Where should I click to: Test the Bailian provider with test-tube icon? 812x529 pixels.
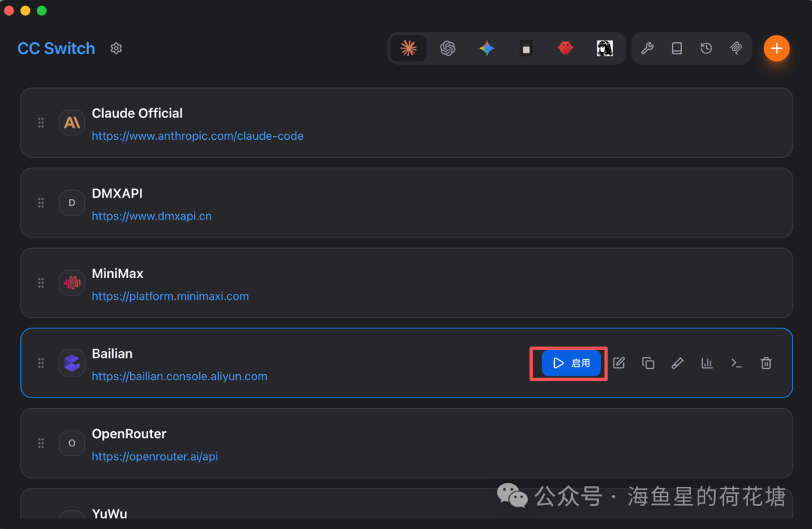pos(677,363)
